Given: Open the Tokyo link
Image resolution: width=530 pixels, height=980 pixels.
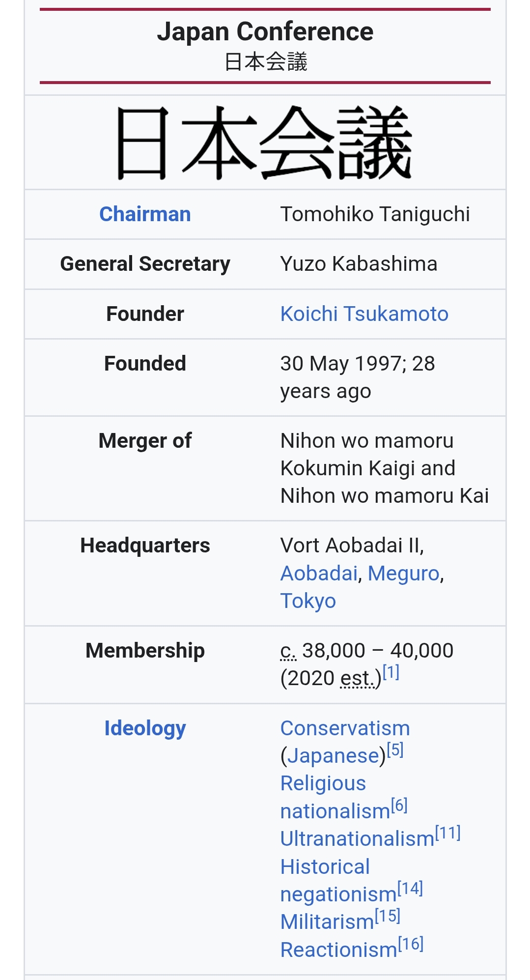Looking at the screenshot, I should 308,601.
